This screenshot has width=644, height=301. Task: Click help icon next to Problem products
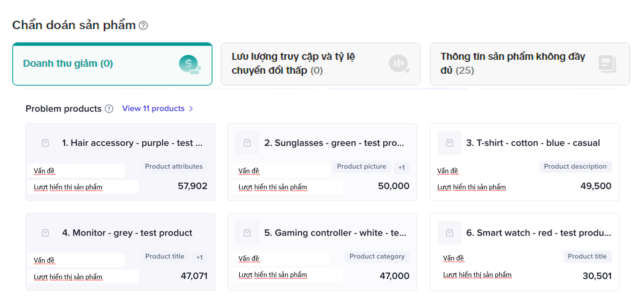109,109
